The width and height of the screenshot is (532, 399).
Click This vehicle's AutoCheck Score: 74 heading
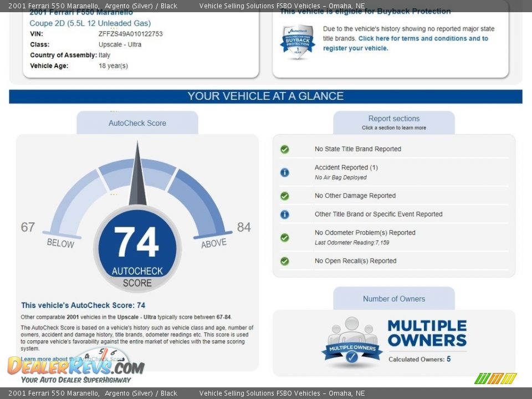tap(83, 305)
